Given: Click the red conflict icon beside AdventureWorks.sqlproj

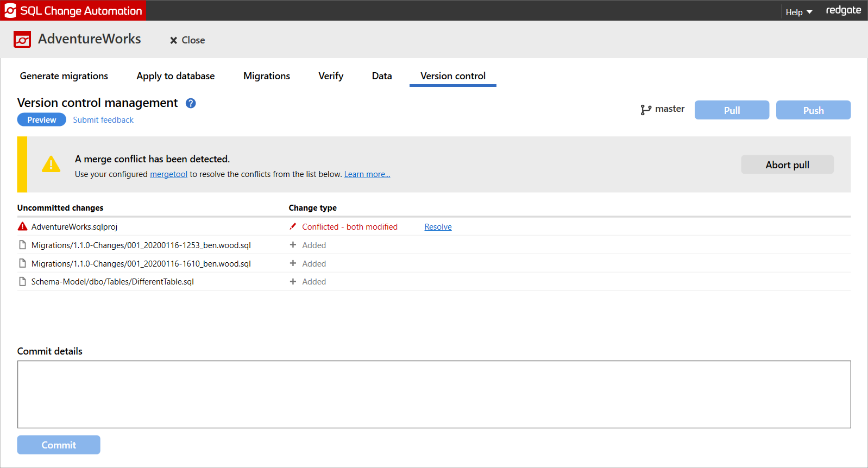Looking at the screenshot, I should [x=22, y=226].
